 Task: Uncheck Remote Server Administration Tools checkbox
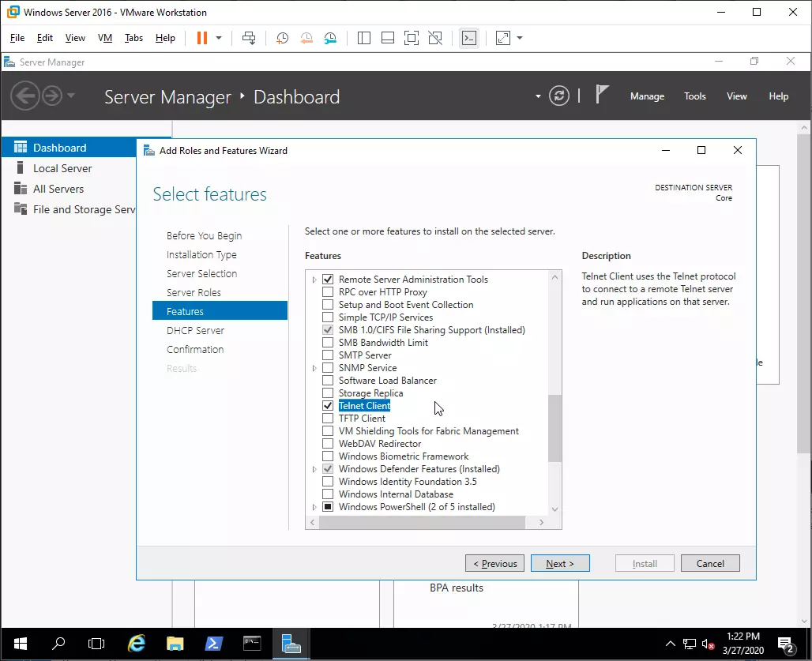(328, 280)
